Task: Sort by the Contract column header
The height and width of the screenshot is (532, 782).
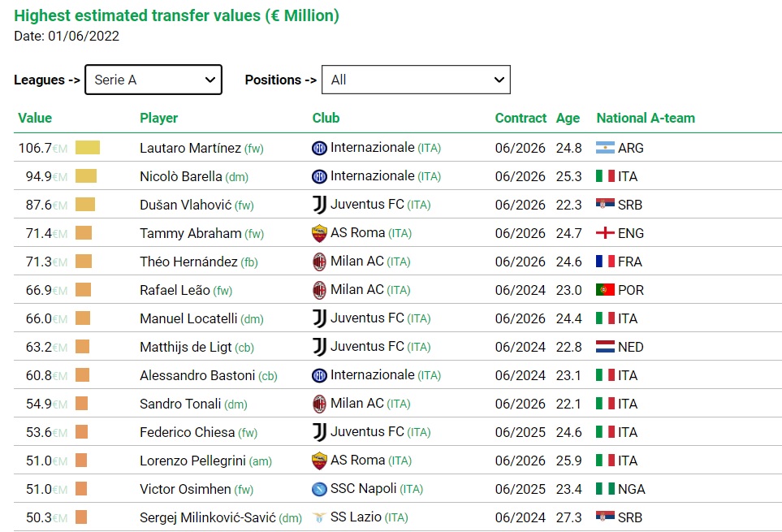Action: click(x=521, y=118)
